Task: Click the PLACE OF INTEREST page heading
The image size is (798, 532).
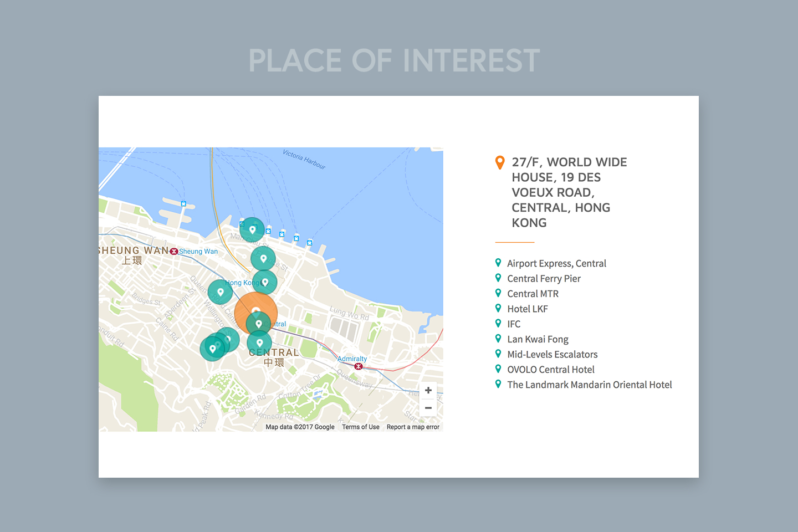Action: [x=394, y=60]
